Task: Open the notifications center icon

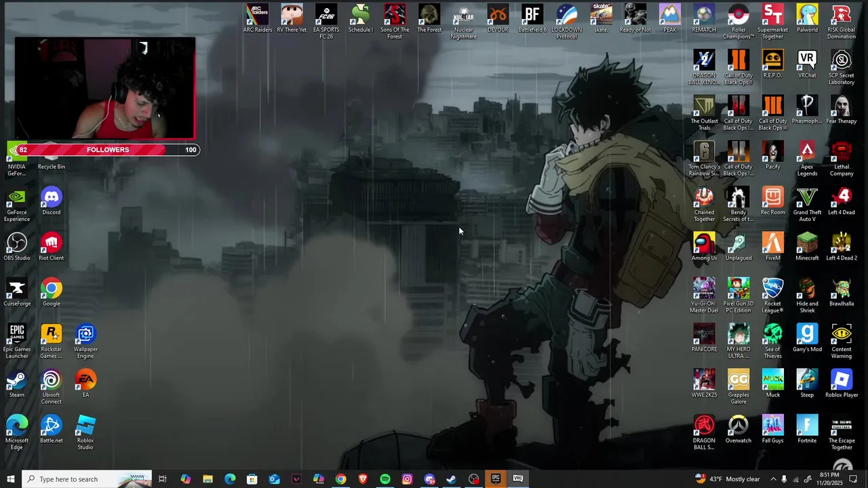Action: [x=854, y=479]
